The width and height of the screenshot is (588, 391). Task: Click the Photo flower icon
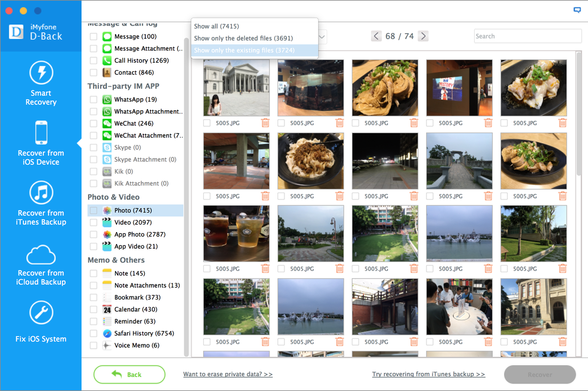(x=107, y=211)
